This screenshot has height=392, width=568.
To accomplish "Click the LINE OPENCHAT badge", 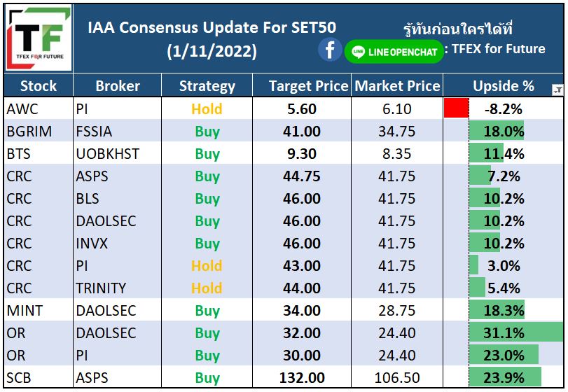I will coord(394,52).
